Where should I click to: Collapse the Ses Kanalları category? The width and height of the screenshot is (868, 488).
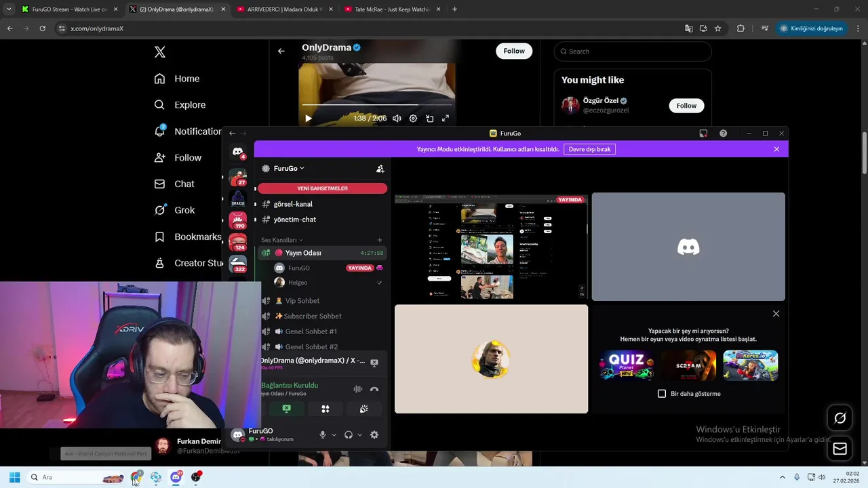(x=281, y=240)
